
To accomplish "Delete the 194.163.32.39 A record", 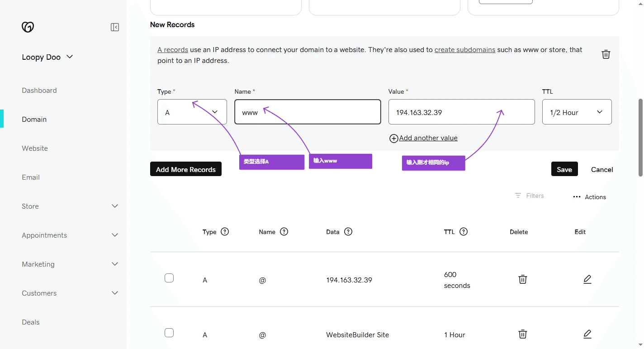I will 522,279.
